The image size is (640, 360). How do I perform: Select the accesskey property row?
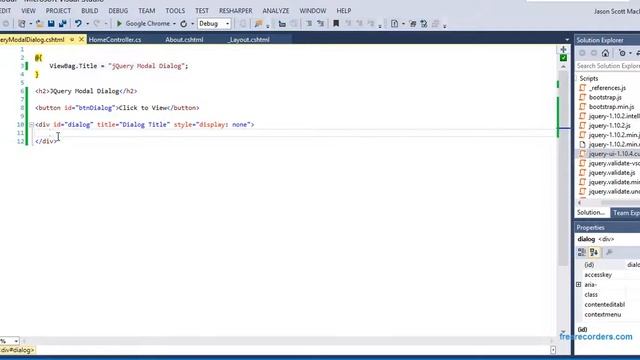[608, 275]
